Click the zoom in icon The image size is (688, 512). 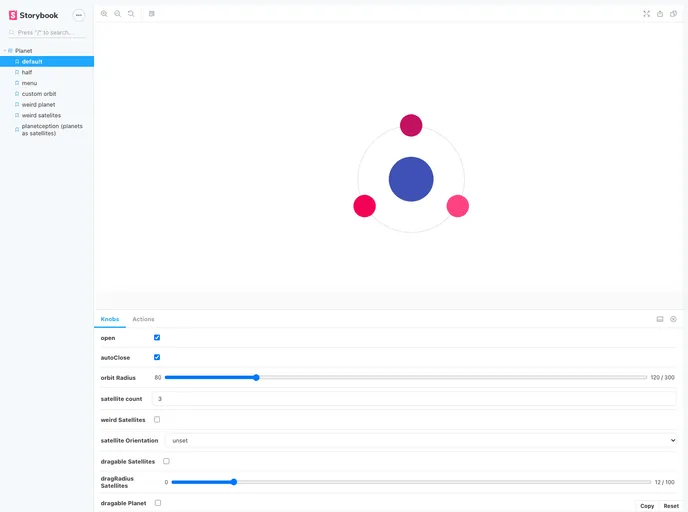pos(104,14)
